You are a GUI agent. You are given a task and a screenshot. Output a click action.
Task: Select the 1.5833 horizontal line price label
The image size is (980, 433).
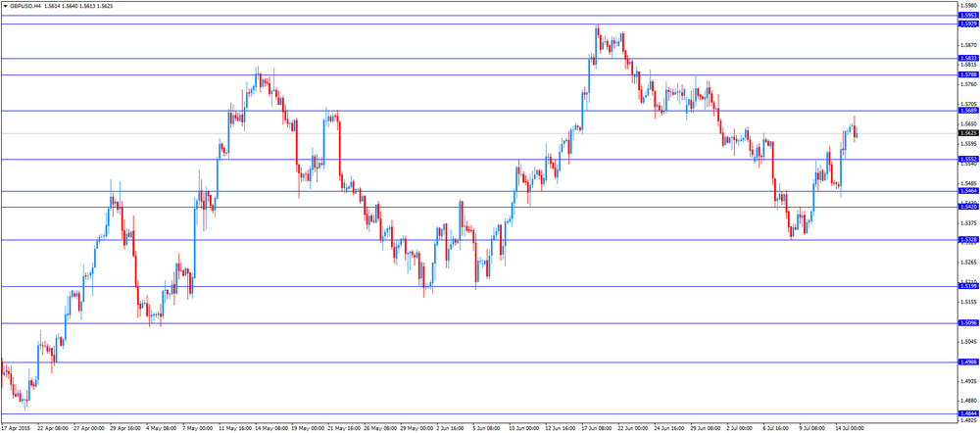click(967, 58)
